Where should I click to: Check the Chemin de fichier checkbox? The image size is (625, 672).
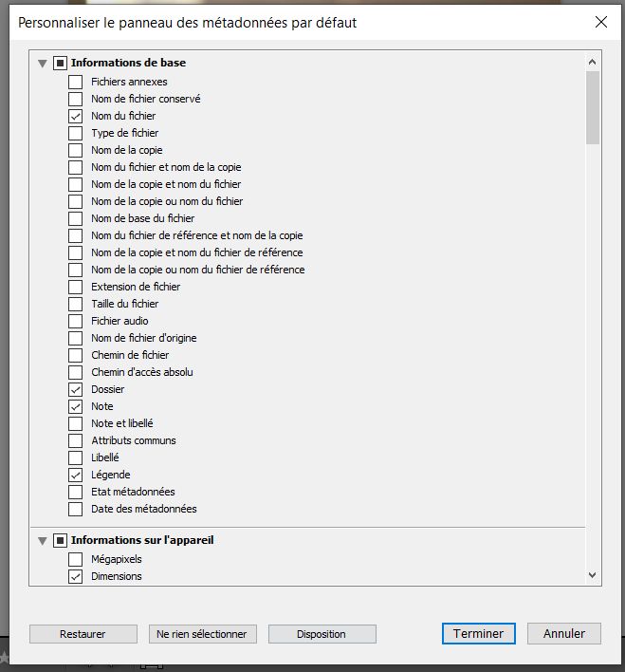click(x=75, y=355)
